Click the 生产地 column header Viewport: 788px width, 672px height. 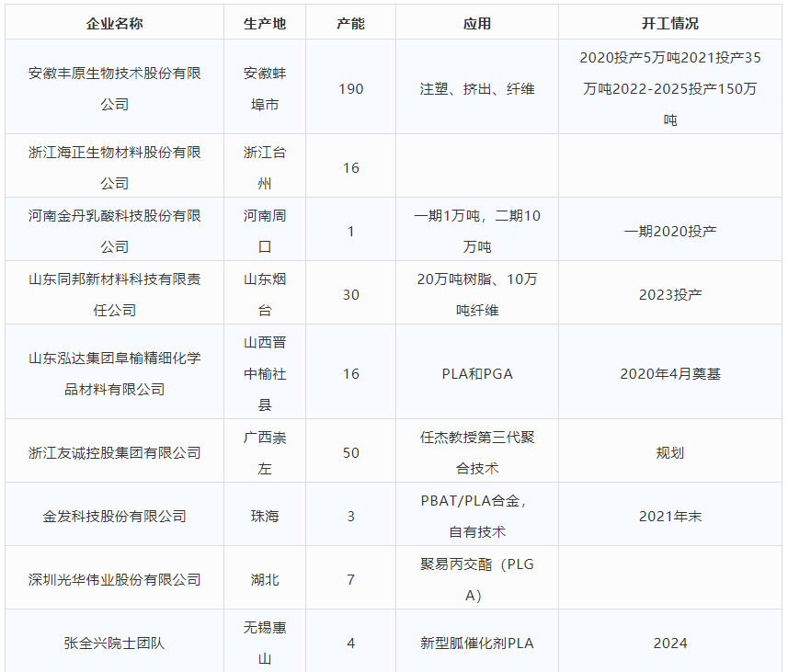pyautogui.click(x=265, y=23)
